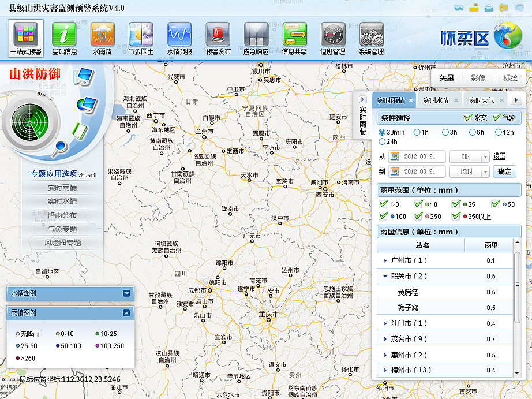Open the 应急响应 module
Viewport: 532px width, 399px height.
click(256, 37)
